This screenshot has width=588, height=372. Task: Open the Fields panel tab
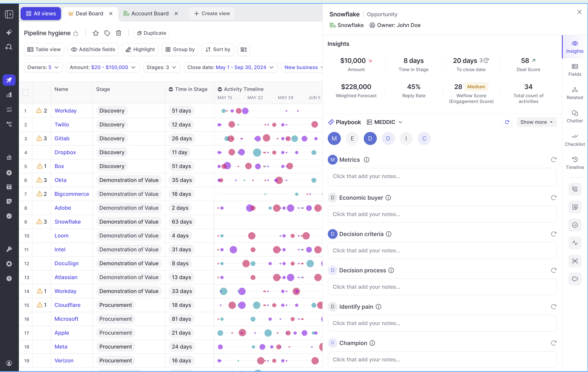(x=575, y=70)
